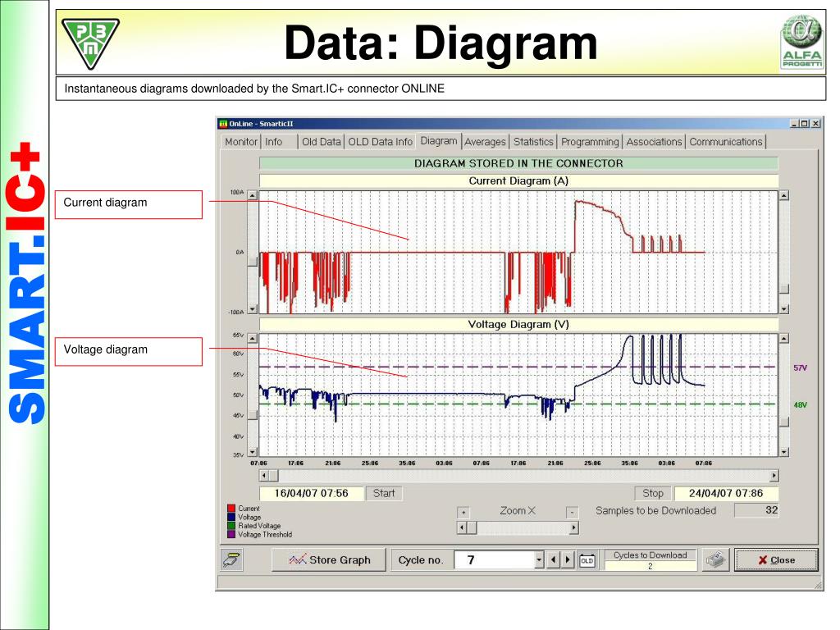Click right arrow of Zoom X scrollbar
The image size is (840, 630).
[573, 527]
